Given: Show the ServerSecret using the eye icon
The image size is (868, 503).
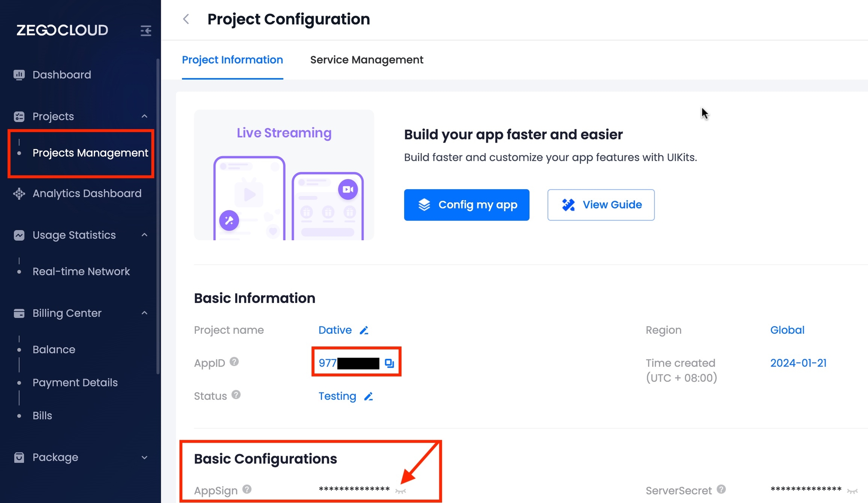Looking at the screenshot, I should (x=852, y=491).
